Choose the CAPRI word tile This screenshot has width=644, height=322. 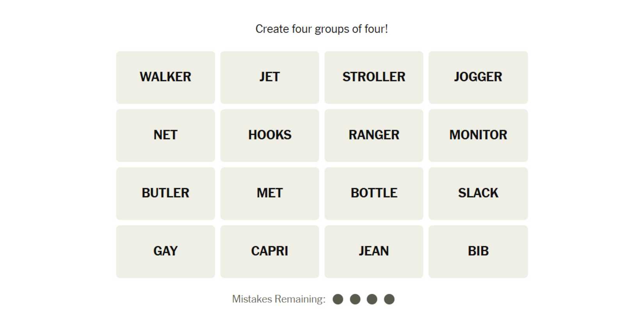270,251
